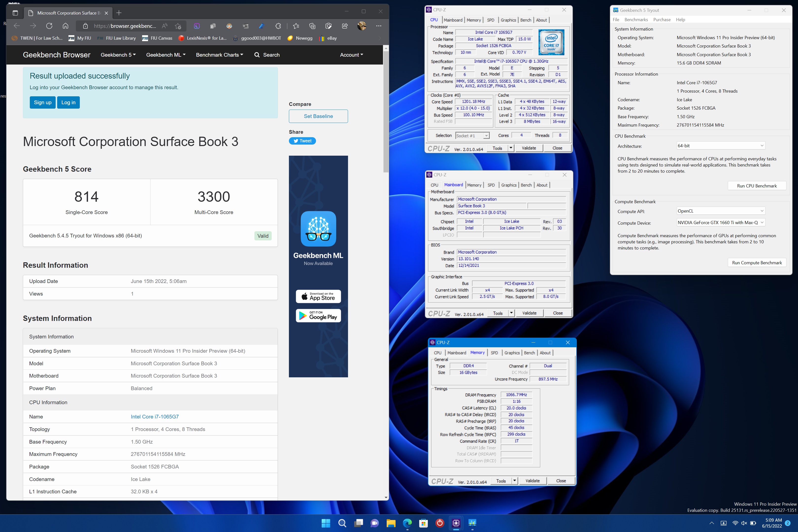This screenshot has width=798, height=532.
Task: Open the Newegg bookmark
Action: click(300, 38)
